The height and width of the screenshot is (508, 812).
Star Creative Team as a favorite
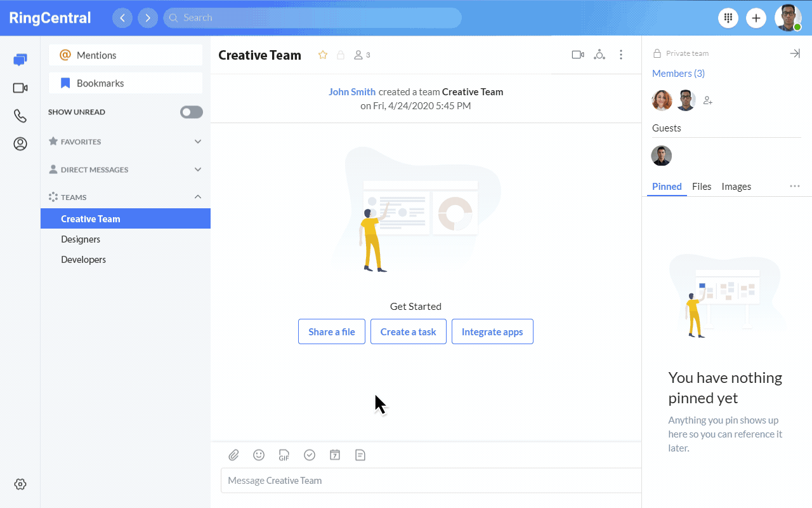pyautogui.click(x=323, y=55)
